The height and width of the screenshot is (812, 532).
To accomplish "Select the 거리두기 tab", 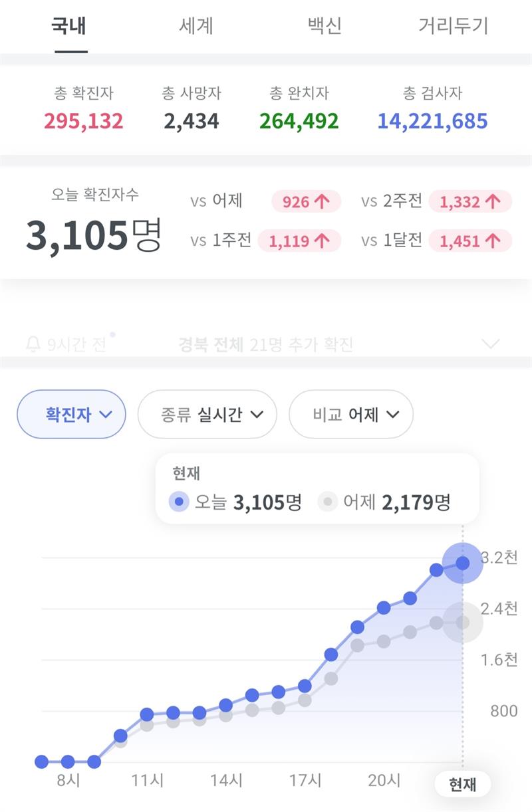I will [454, 26].
